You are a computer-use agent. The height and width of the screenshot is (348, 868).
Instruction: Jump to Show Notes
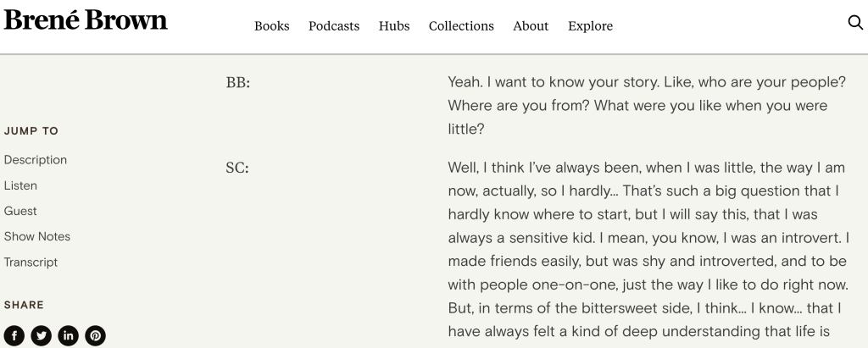pyautogui.click(x=37, y=236)
